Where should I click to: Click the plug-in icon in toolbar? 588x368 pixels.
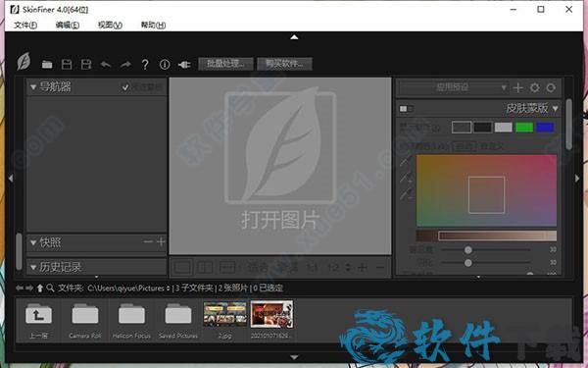(184, 65)
